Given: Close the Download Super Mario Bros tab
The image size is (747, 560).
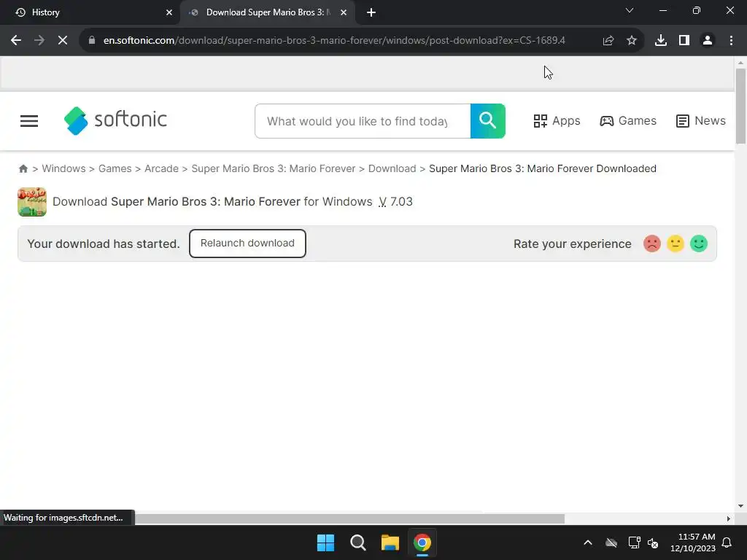Looking at the screenshot, I should coord(344,12).
